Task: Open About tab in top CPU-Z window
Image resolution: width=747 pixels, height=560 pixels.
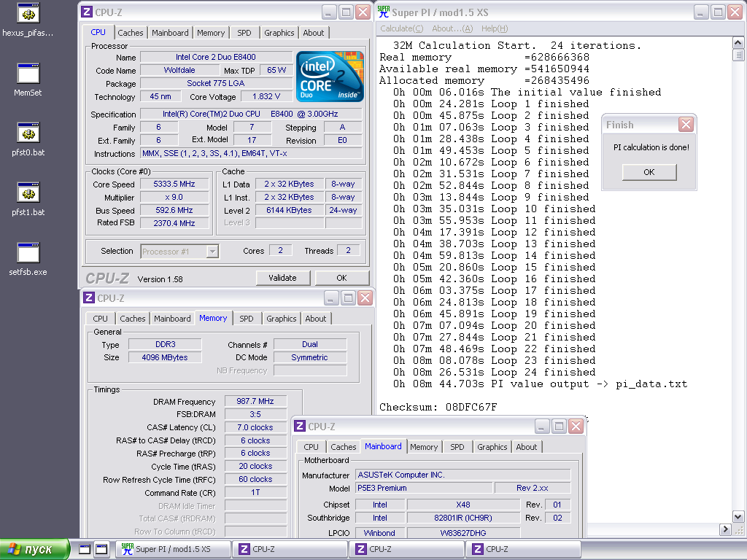Action: point(313,33)
